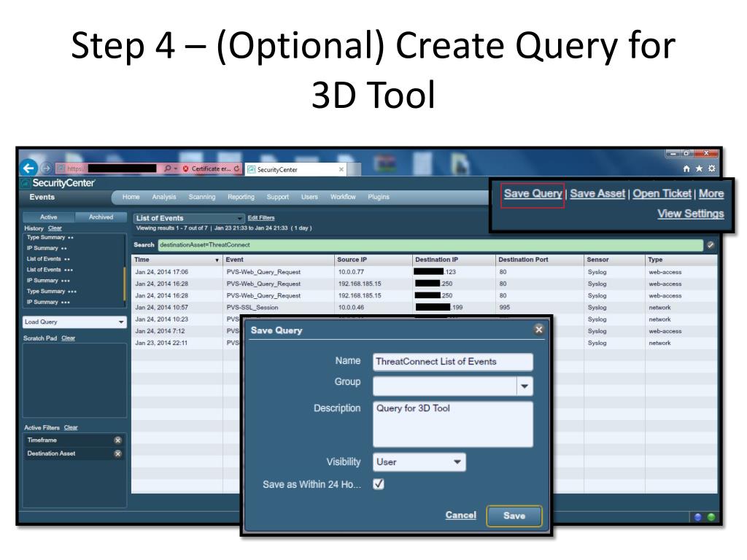Open the Load Query dropdown
Image resolution: width=747 pixels, height=560 pixels.
click(74, 322)
